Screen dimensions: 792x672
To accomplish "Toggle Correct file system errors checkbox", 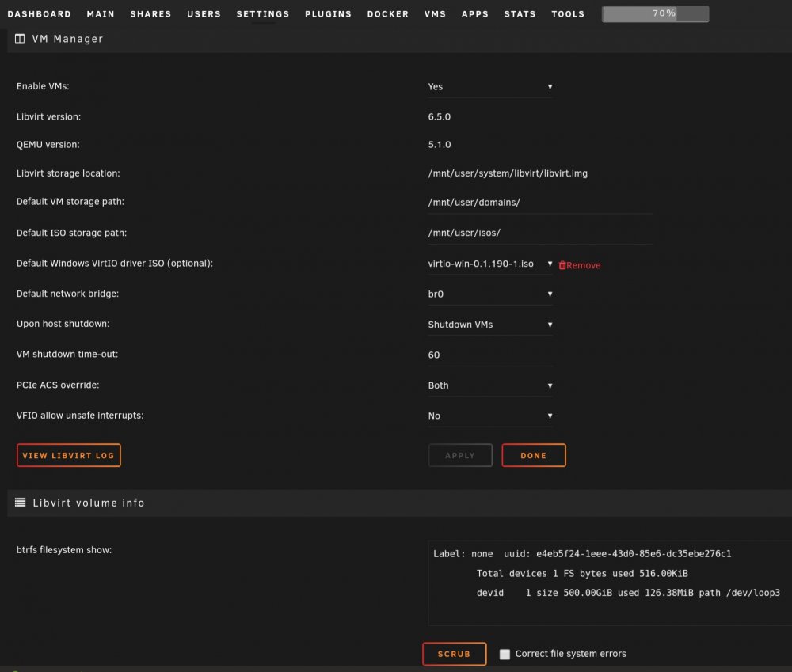I will coord(505,655).
